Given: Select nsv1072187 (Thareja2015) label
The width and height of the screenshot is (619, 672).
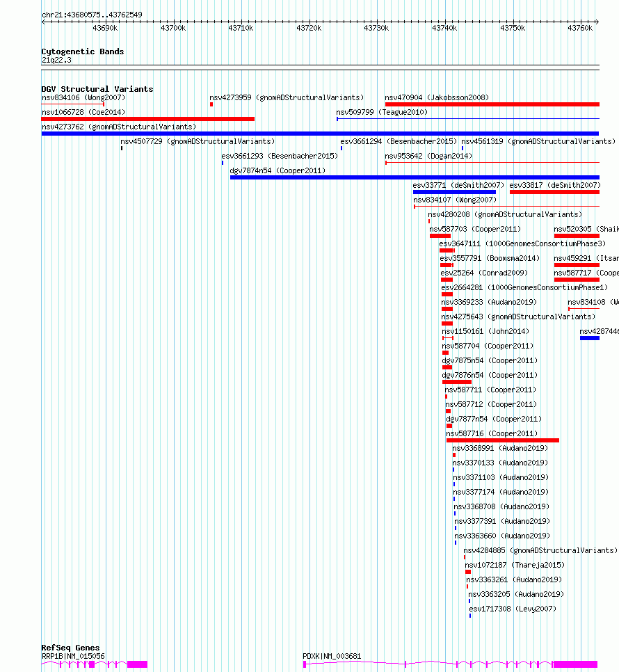Looking at the screenshot, I should 515,565.
